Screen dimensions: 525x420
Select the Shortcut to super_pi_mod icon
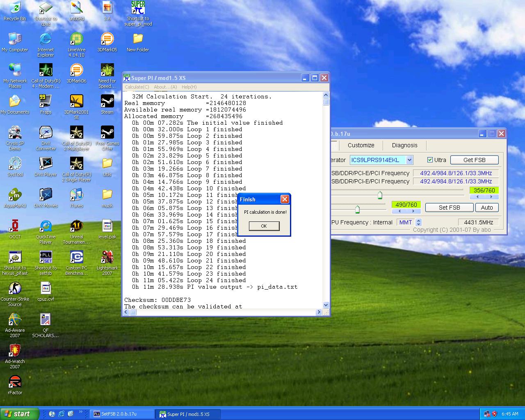[x=138, y=14]
